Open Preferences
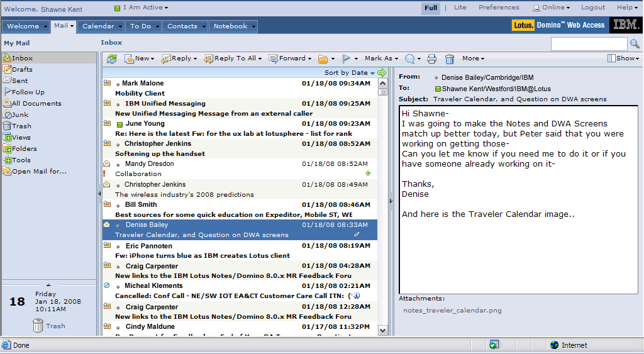The height and width of the screenshot is (354, 644). coord(499,8)
